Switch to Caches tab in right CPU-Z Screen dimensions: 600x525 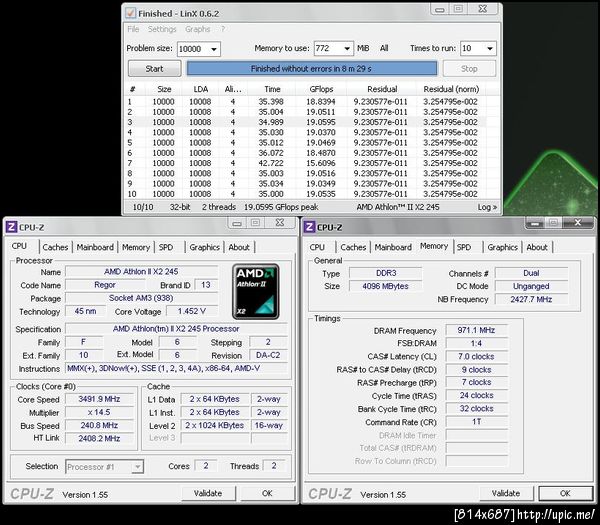pyautogui.click(x=353, y=247)
